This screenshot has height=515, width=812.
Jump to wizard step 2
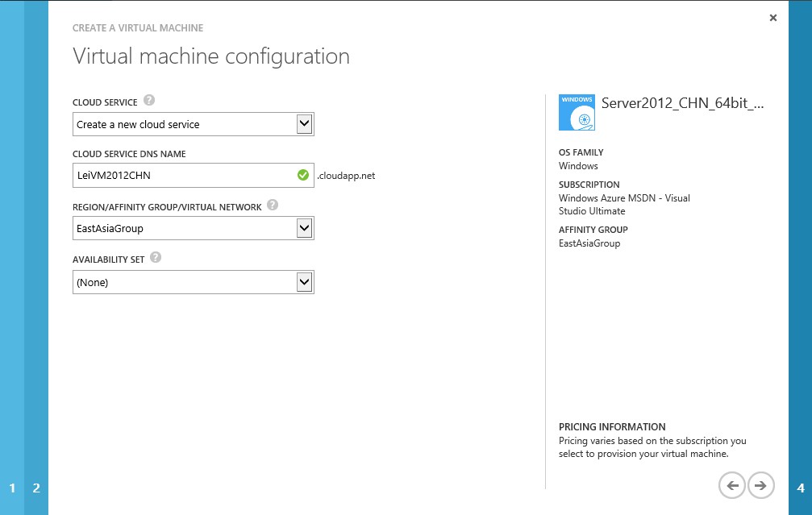36,488
